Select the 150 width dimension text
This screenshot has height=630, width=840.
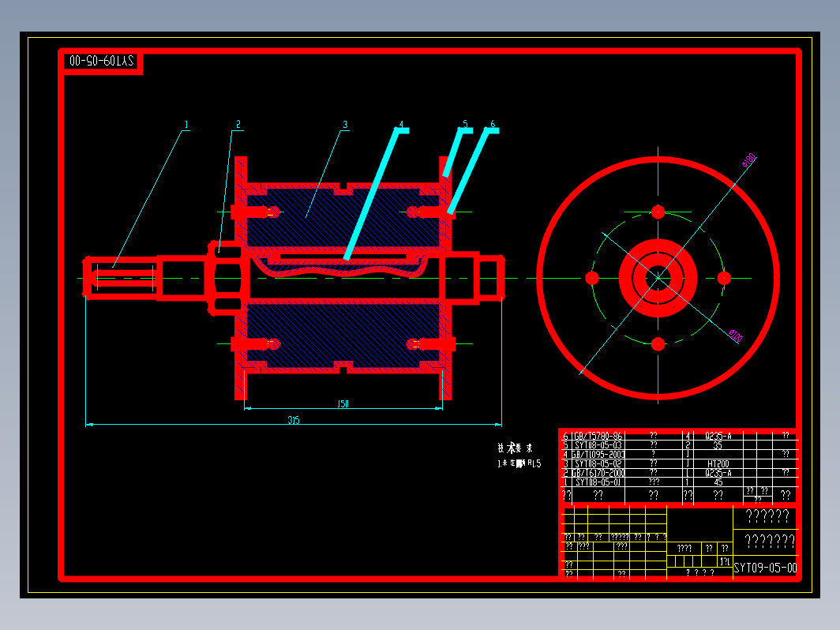coord(343,404)
